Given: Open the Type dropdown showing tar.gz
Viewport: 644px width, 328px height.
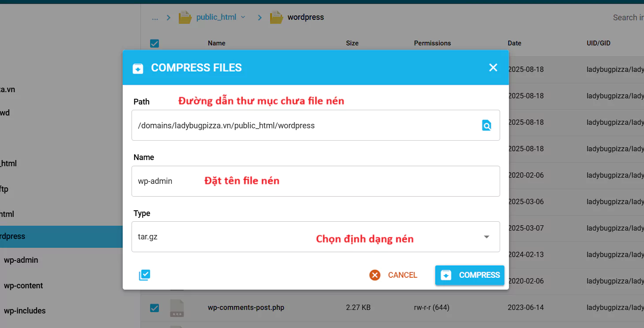Looking at the screenshot, I should [x=316, y=237].
